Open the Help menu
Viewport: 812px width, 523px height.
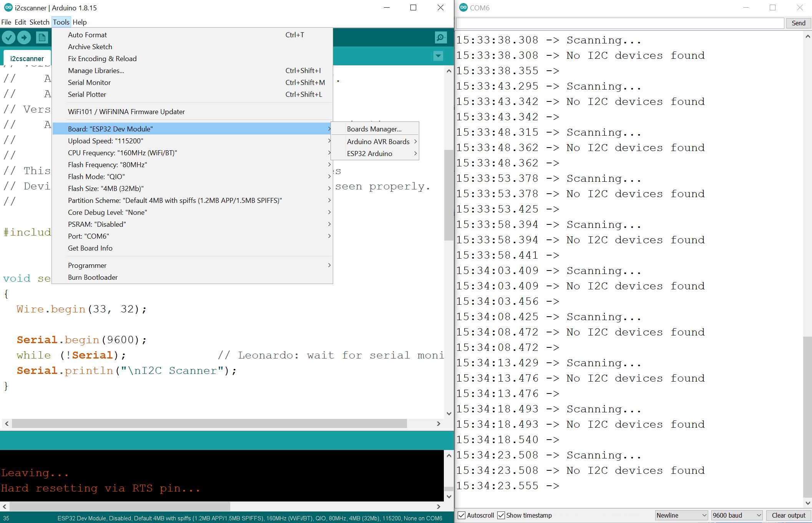[x=80, y=22]
